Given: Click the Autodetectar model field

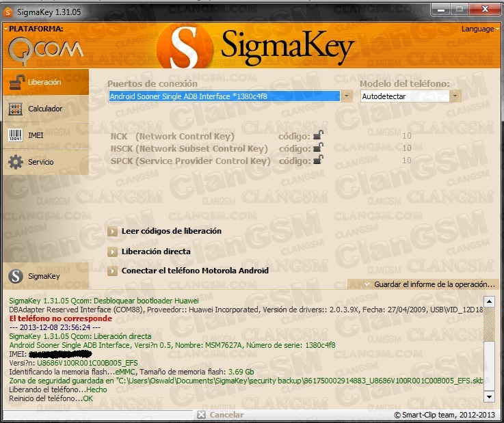Looking at the screenshot, I should coord(405,96).
